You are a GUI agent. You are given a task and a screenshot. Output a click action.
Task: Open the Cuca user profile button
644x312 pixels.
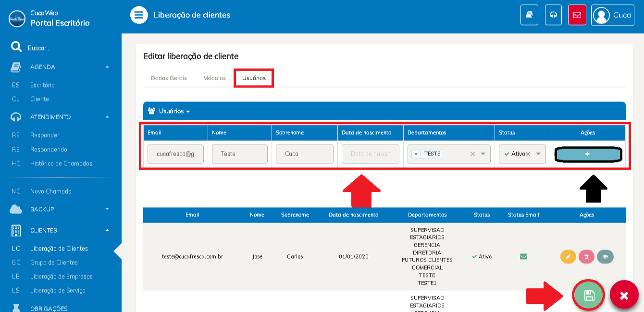click(612, 15)
